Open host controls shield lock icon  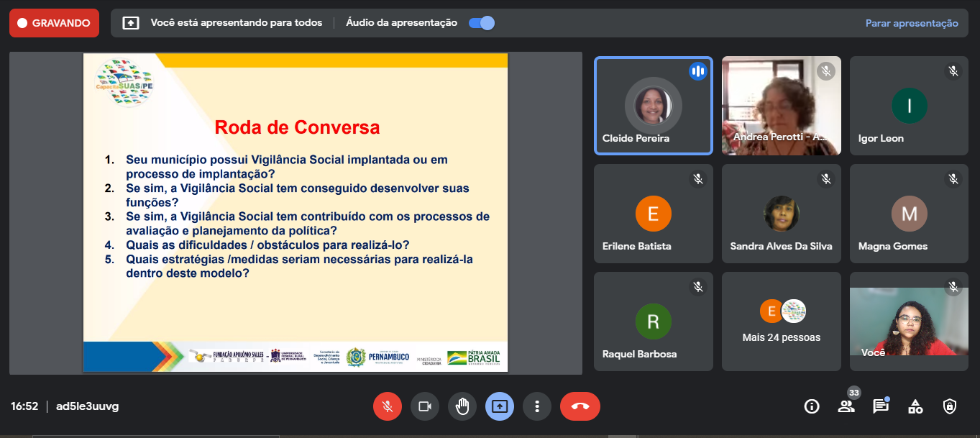(x=949, y=406)
